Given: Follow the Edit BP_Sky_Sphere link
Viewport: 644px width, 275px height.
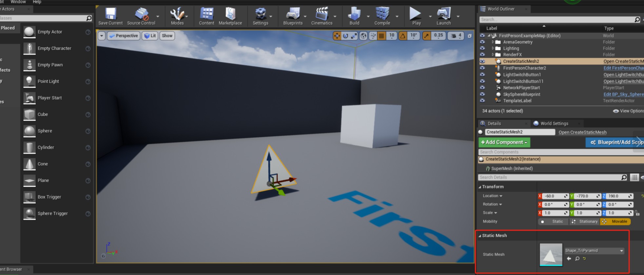Looking at the screenshot, I should coord(623,95).
